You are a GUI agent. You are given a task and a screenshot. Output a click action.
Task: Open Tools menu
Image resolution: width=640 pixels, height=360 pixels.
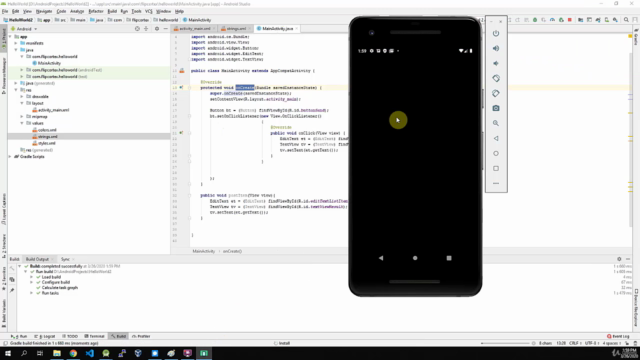[x=136, y=11]
